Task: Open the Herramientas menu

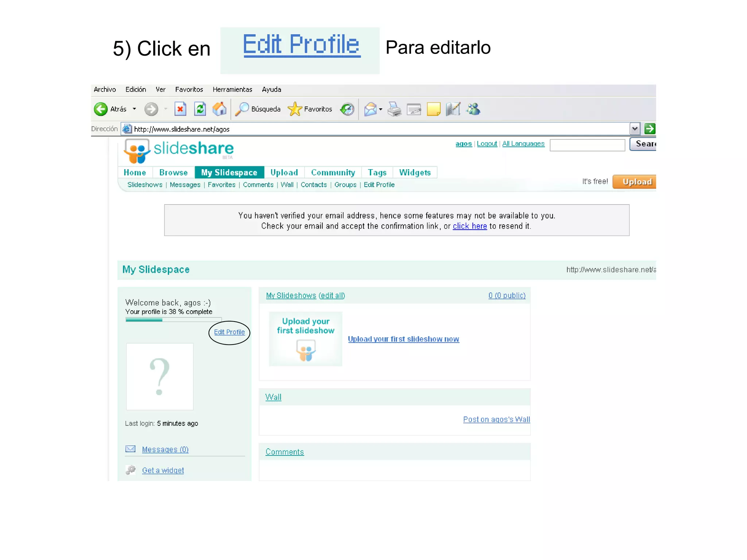Action: tap(232, 89)
